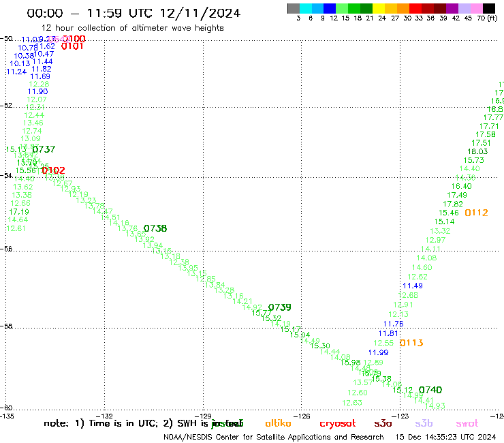Click the latitude axis label '-58'
This screenshot has height=443, width=504.
point(6,326)
